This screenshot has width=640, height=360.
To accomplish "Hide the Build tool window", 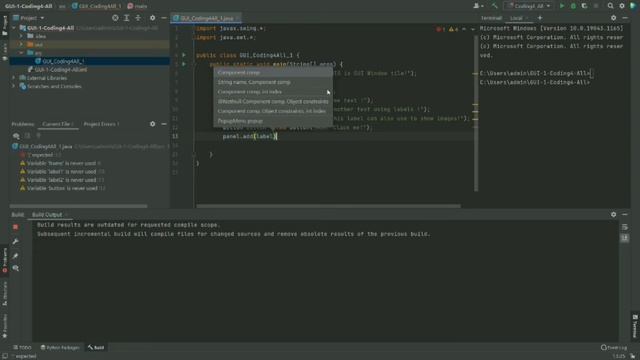I will (625, 214).
